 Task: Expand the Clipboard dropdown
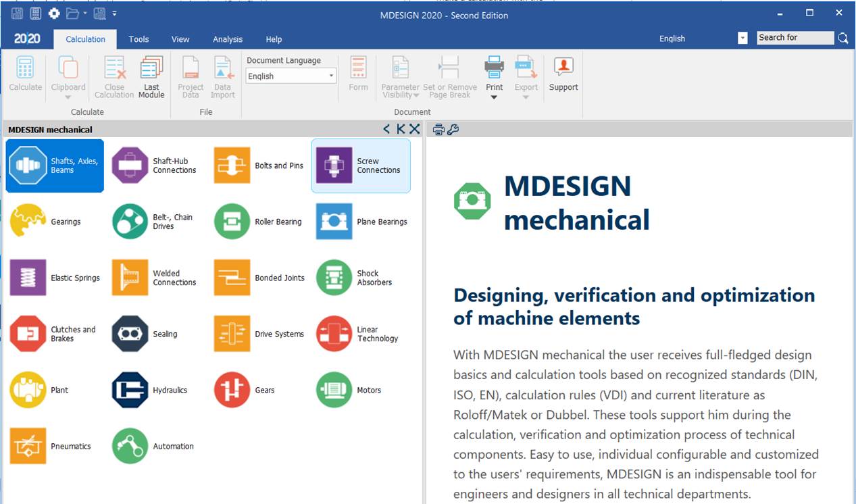[x=68, y=97]
